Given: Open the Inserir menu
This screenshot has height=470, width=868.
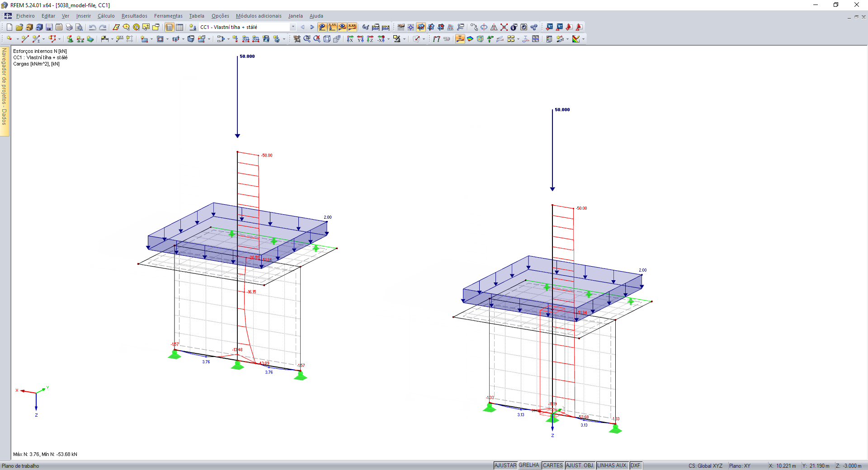Looking at the screenshot, I should coord(84,16).
